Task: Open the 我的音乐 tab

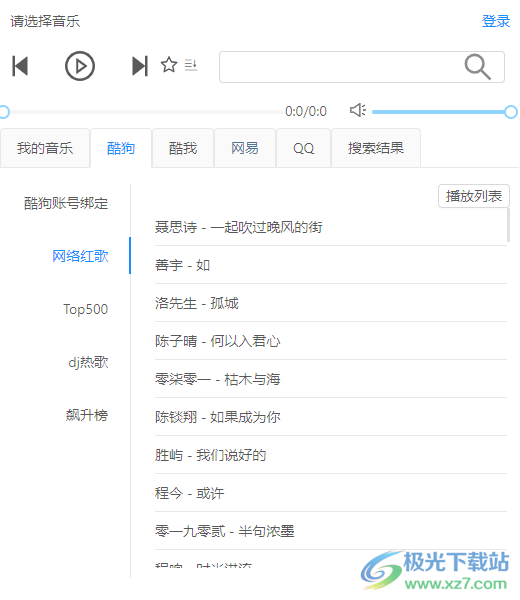Action: coord(45,148)
